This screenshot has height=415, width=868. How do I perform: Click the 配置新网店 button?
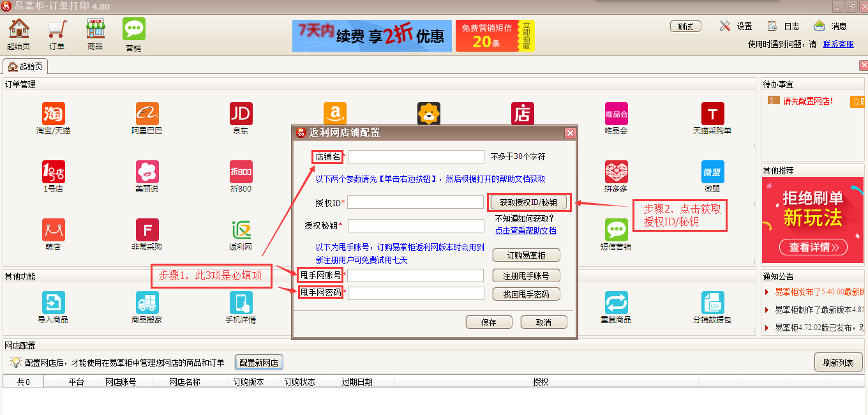259,363
